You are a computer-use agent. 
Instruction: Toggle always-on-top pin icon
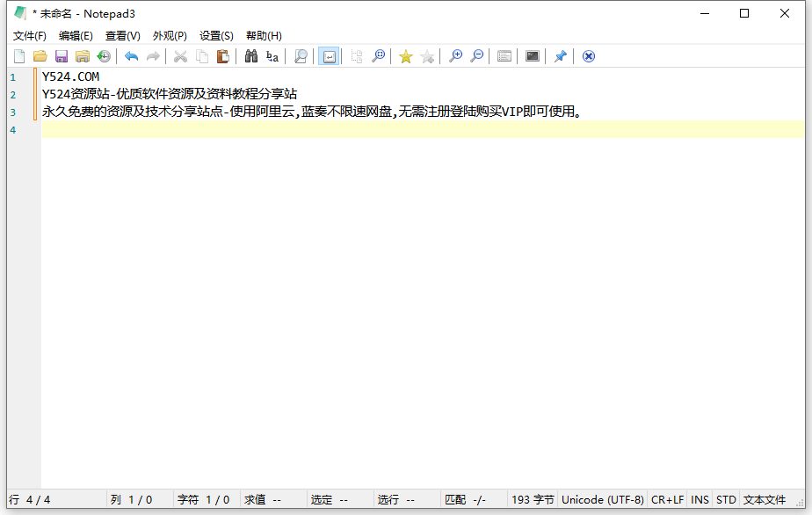click(561, 56)
